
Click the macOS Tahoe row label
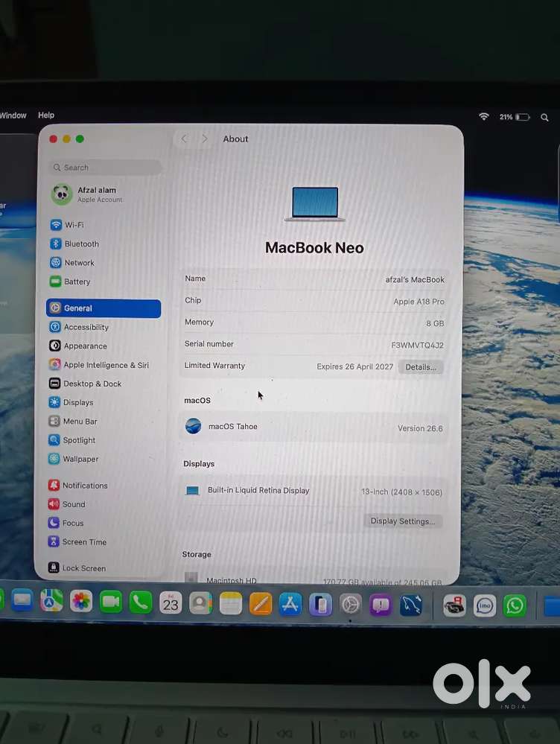point(232,426)
